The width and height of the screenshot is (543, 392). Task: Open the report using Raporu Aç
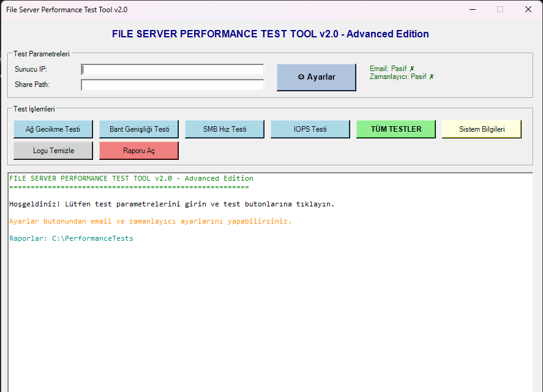[138, 150]
